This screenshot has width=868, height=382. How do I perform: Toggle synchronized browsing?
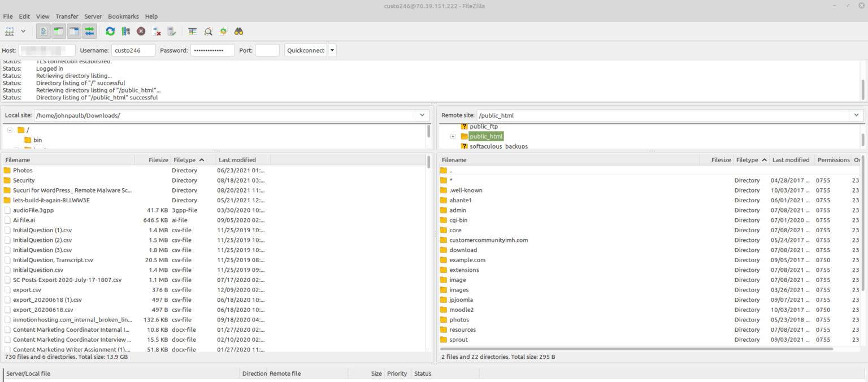click(223, 31)
